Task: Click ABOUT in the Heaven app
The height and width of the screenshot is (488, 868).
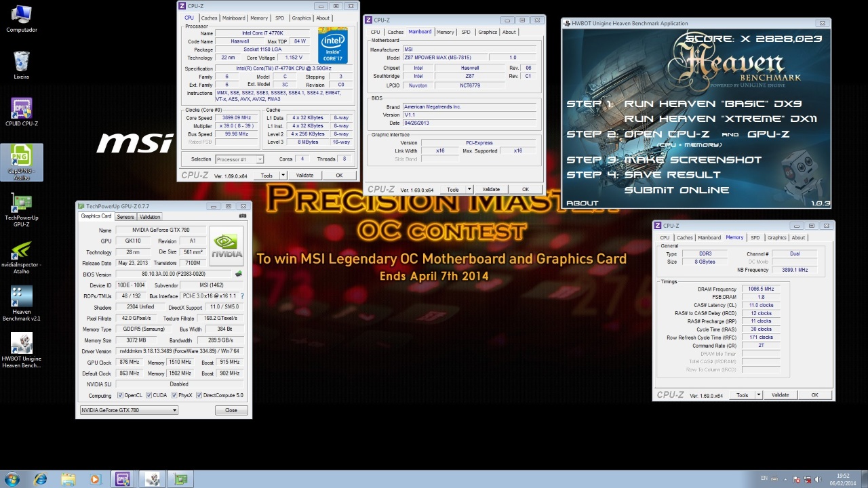Action: tap(583, 203)
